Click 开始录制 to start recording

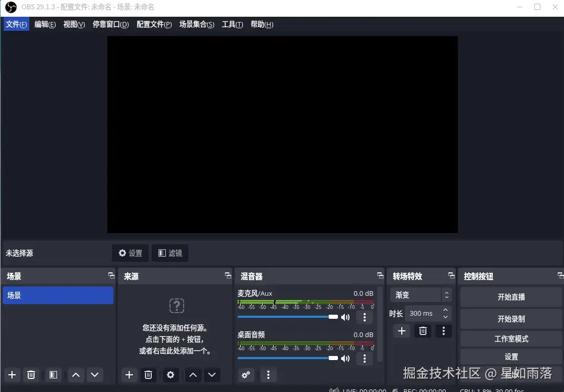tap(511, 318)
